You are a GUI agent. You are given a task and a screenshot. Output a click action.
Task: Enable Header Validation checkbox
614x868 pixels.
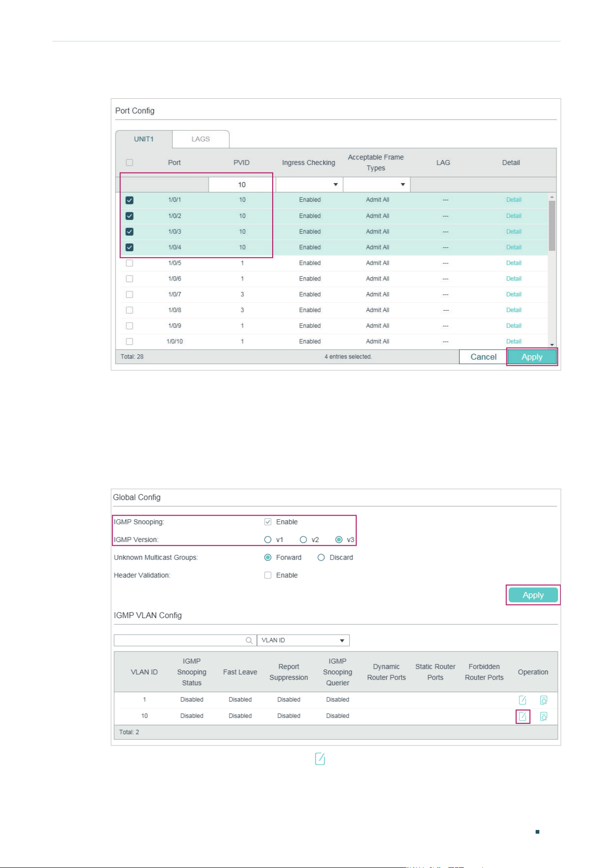tap(268, 575)
